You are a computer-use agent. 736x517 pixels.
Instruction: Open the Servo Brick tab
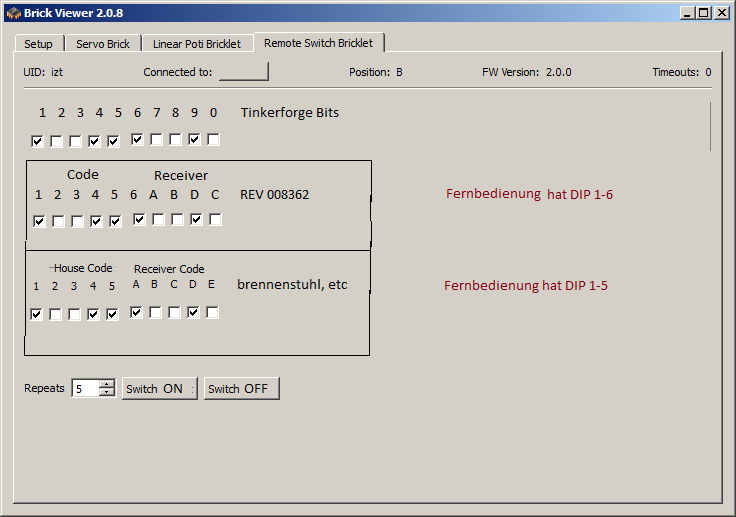(x=103, y=44)
